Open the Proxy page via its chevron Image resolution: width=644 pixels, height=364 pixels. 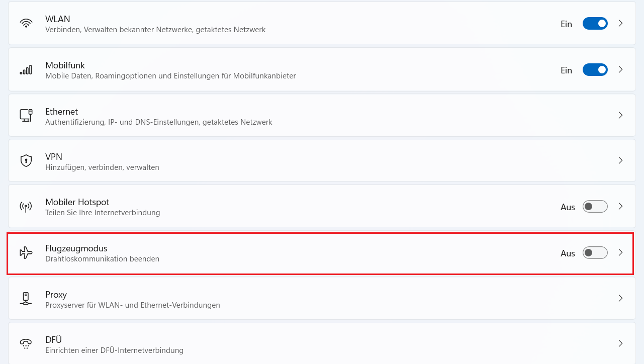620,298
